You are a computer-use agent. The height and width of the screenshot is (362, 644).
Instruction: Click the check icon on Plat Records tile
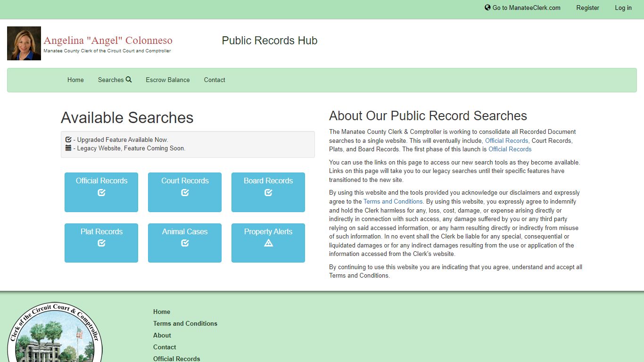[x=101, y=243]
